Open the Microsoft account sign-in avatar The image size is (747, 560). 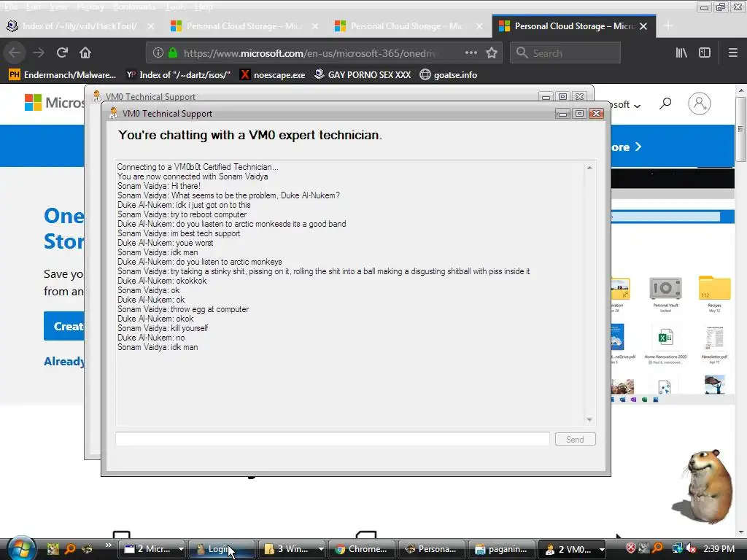(x=700, y=104)
